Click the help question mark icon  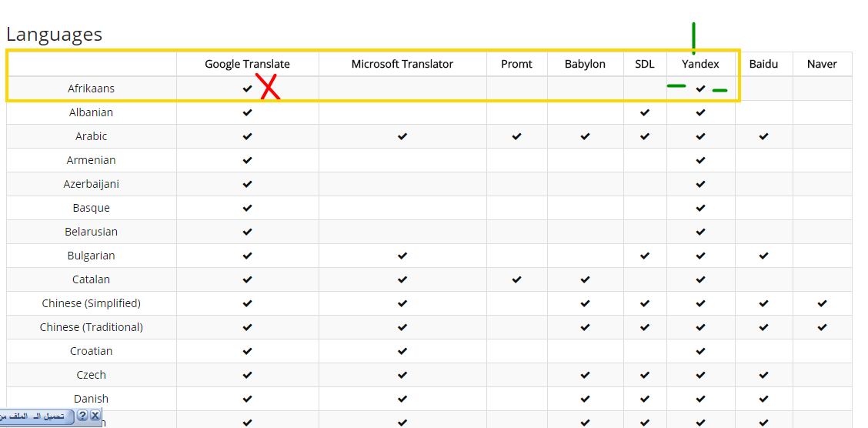(82, 415)
